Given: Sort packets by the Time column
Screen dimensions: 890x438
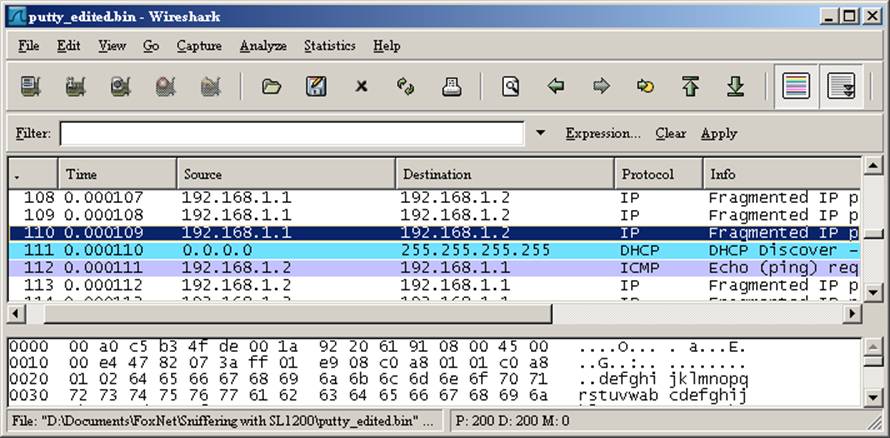Looking at the screenshot, I should point(117,174).
